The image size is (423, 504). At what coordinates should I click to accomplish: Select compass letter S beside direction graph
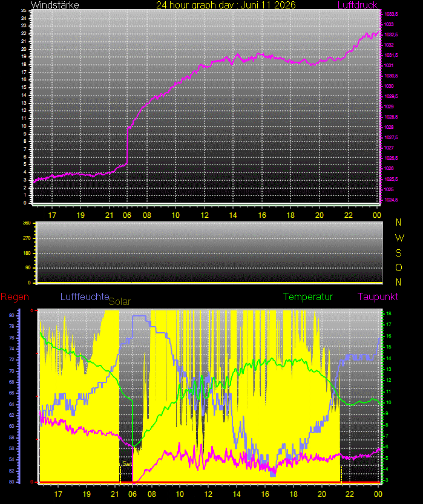[399, 254]
